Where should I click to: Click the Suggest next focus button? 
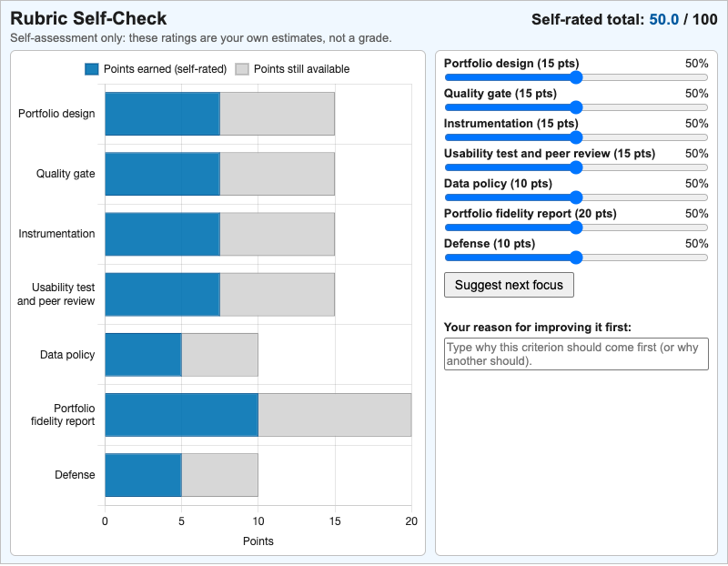(509, 285)
